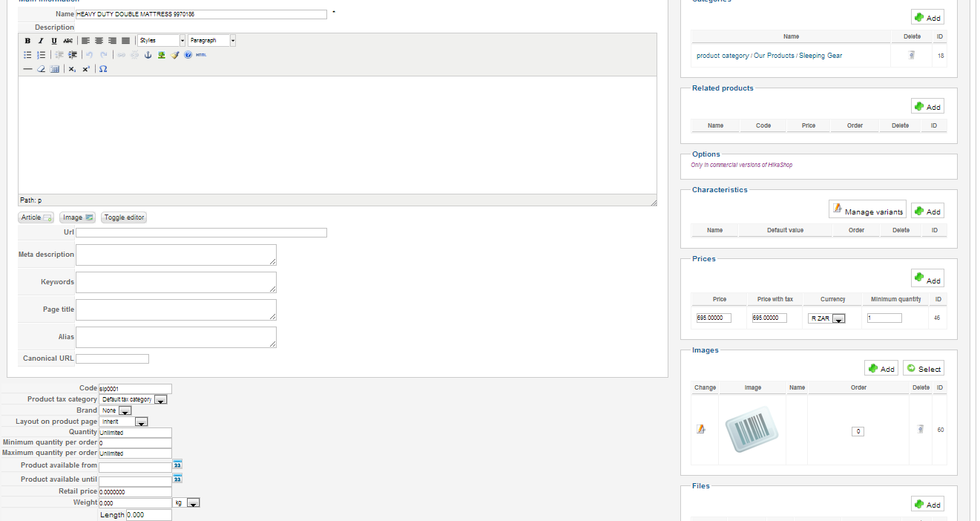The image size is (980, 521).
Task: Underline selected text in the editor
Action: [x=54, y=41]
